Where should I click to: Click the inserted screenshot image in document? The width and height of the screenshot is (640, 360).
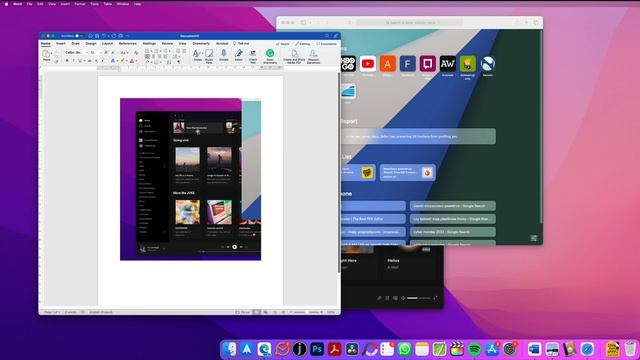tap(191, 179)
